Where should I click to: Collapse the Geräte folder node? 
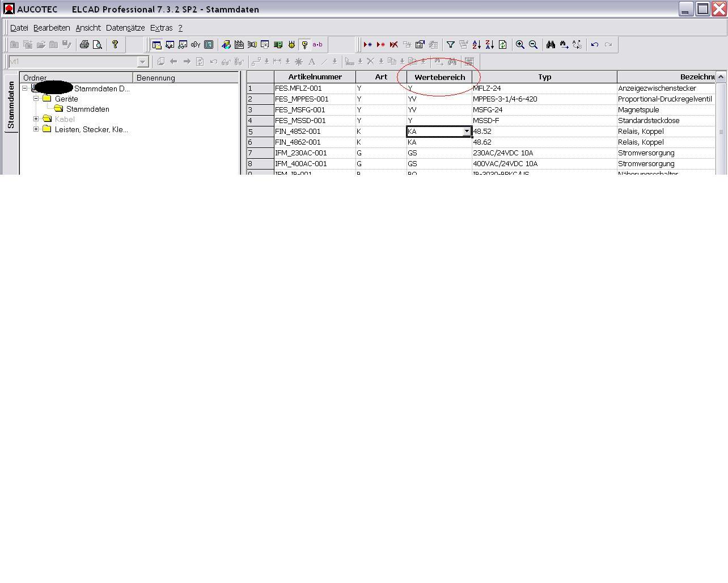pos(36,98)
